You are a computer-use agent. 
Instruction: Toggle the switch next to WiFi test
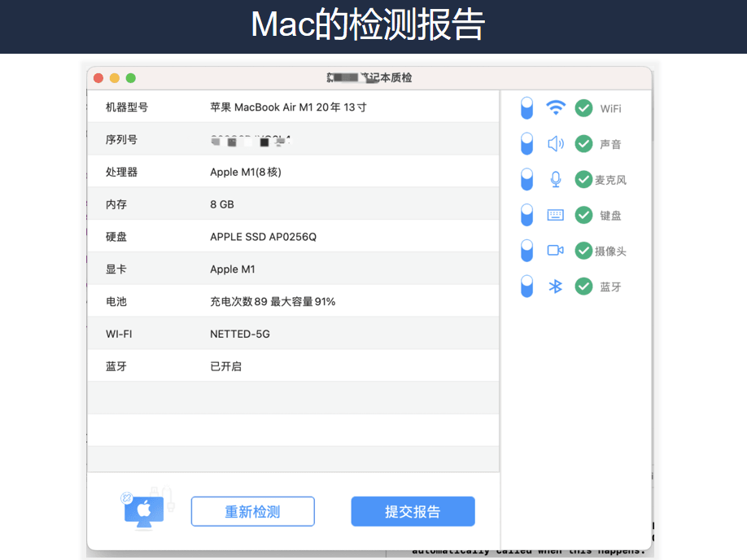[x=526, y=107]
